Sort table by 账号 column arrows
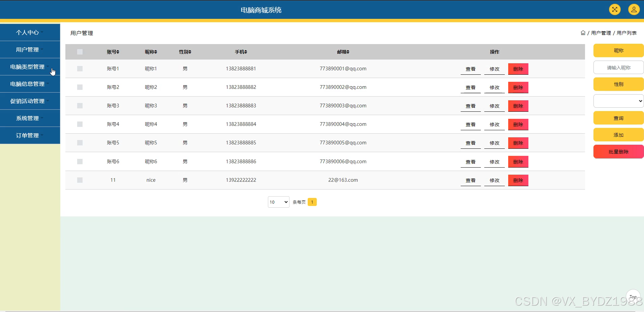644x312 pixels. click(118, 52)
